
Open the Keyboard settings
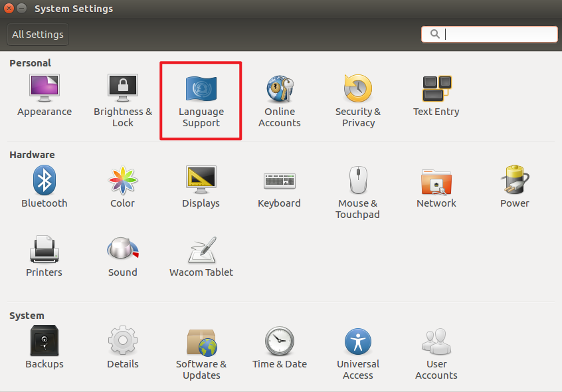pos(279,186)
